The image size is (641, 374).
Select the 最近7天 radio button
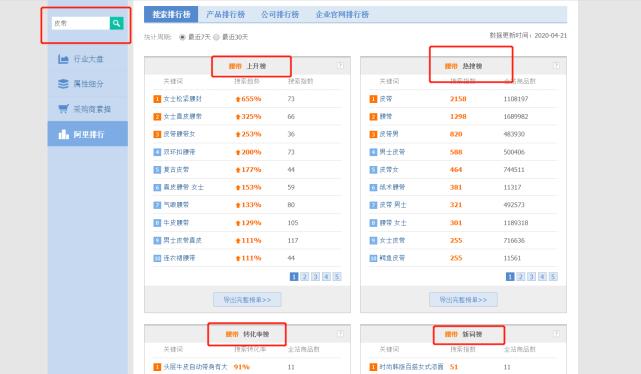click(182, 37)
